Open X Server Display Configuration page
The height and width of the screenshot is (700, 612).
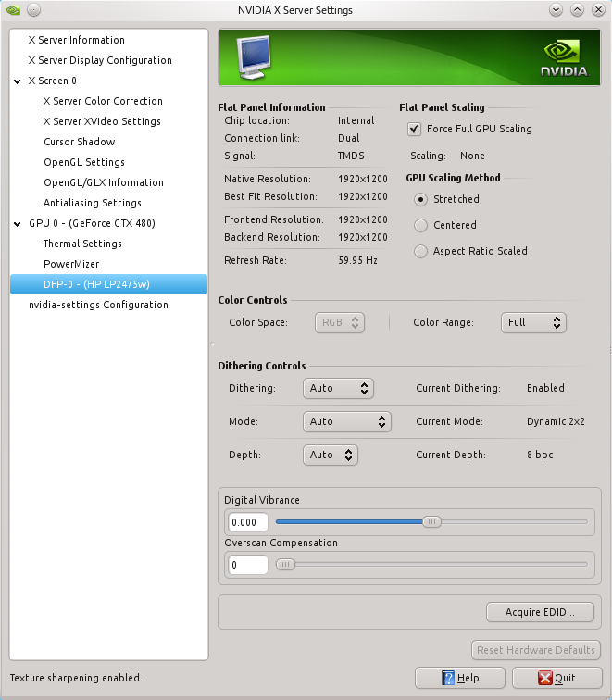100,60
